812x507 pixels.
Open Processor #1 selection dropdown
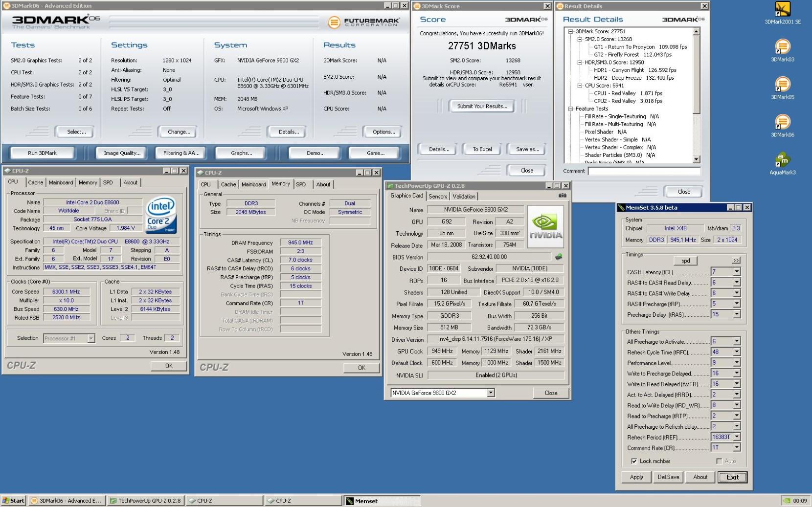click(91, 338)
